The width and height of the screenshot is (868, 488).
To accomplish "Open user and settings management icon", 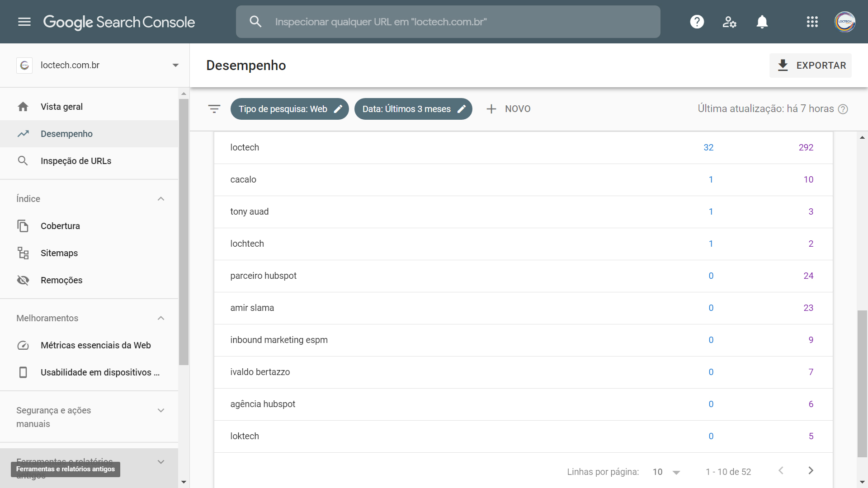I will pyautogui.click(x=729, y=22).
